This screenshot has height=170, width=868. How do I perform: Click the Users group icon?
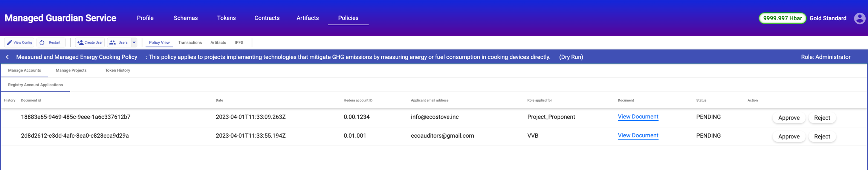(113, 42)
